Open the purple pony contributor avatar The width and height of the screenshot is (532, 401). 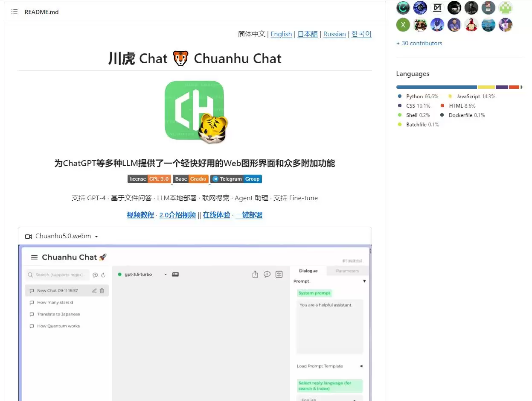point(506,25)
